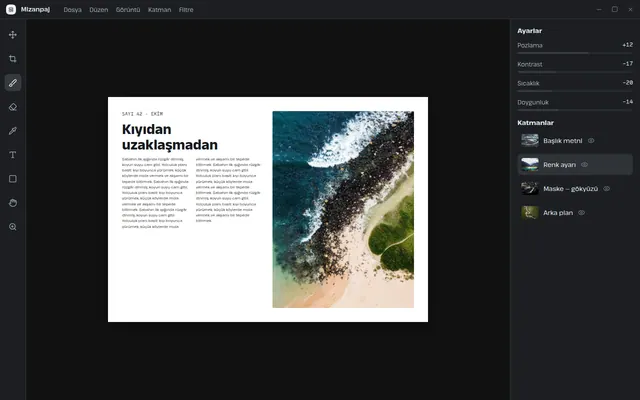Click the left body text column
Image resolution: width=640 pixels, height=400 pixels.
[155, 193]
